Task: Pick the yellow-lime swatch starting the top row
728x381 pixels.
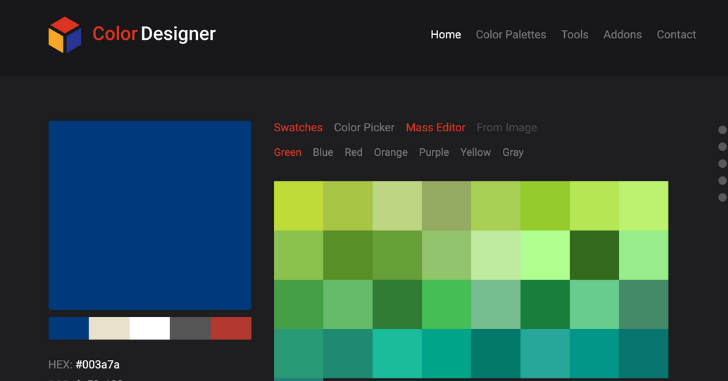Action: click(299, 206)
